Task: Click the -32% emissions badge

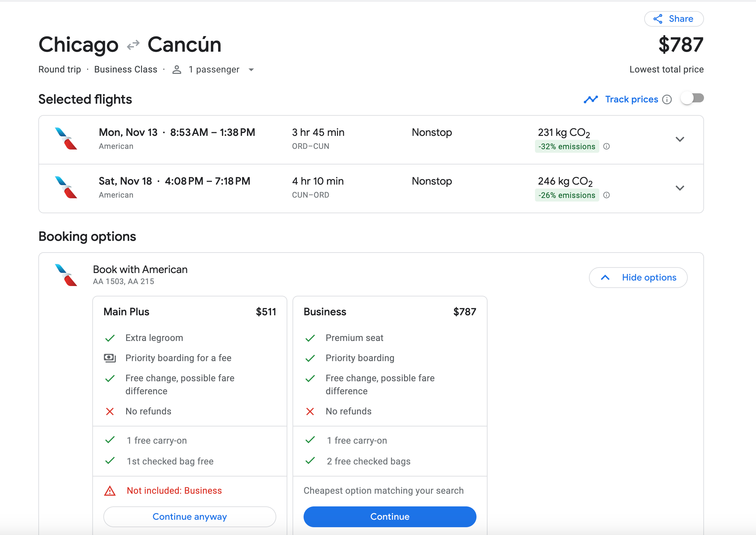Action: pos(566,147)
